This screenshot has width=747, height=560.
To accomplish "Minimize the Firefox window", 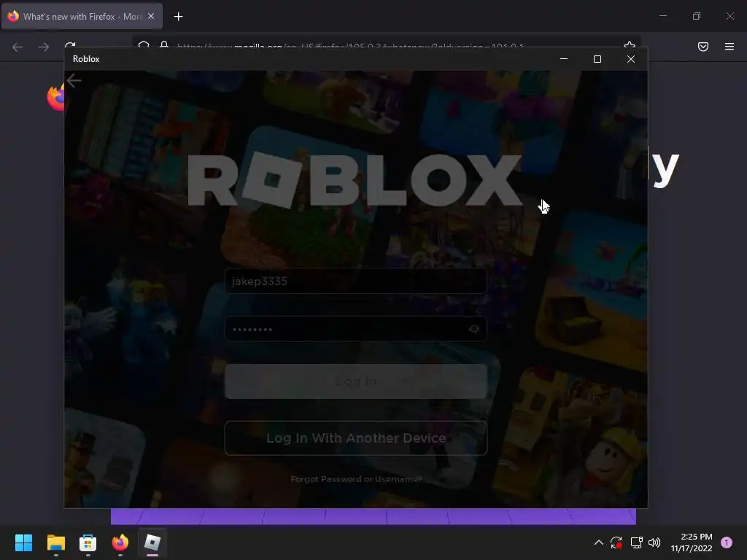I will (x=663, y=16).
